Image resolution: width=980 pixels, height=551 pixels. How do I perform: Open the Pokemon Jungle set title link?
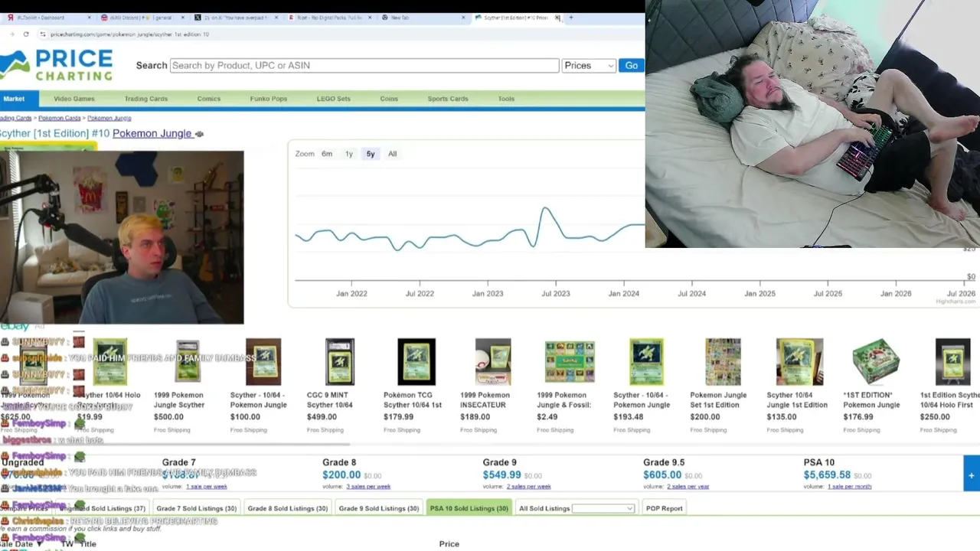pyautogui.click(x=152, y=134)
